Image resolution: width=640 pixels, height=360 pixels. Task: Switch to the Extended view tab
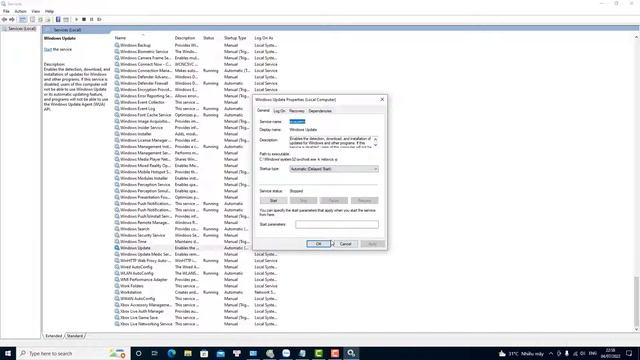53,336
